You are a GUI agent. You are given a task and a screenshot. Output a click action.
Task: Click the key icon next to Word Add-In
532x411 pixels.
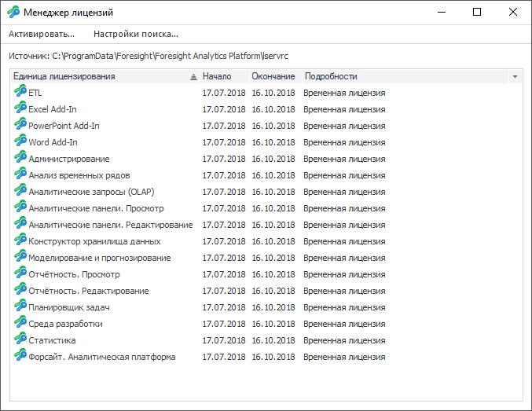(x=20, y=141)
